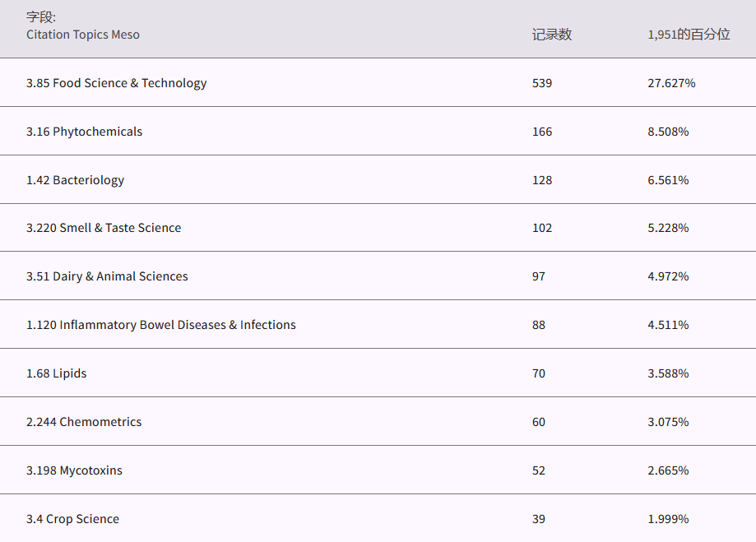Click the 3.51 Dairy & Animal Sciences topic
The image size is (756, 542).
(x=107, y=276)
